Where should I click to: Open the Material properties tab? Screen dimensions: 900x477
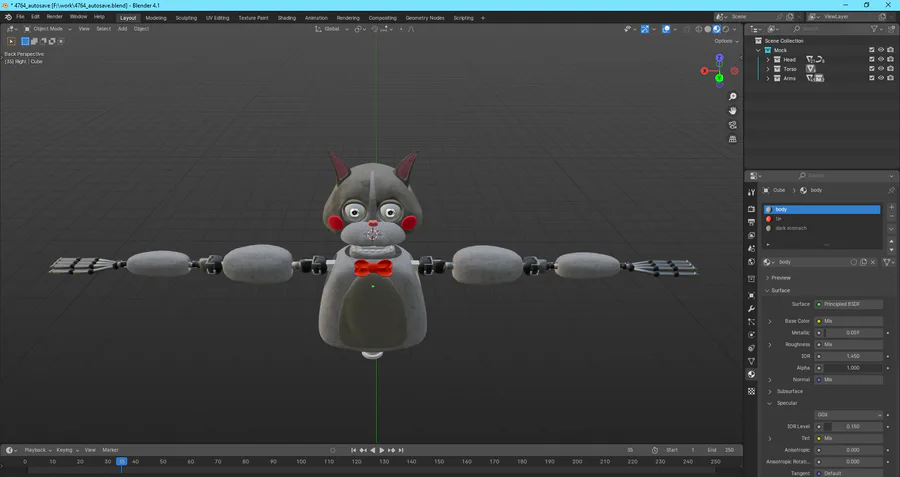point(751,374)
